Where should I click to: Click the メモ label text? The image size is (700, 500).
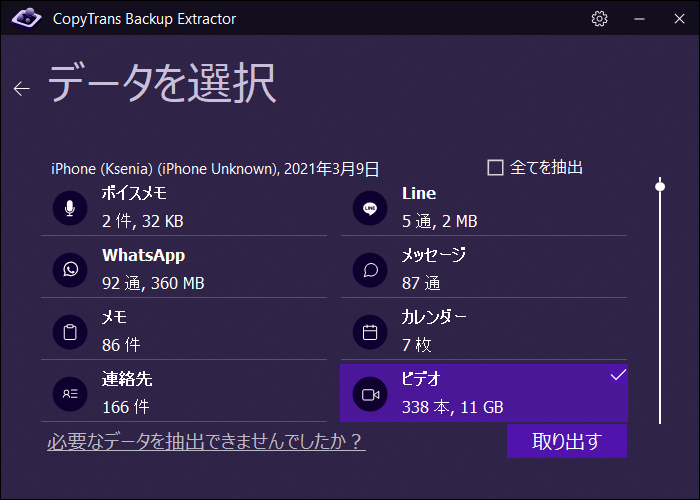click(x=114, y=317)
